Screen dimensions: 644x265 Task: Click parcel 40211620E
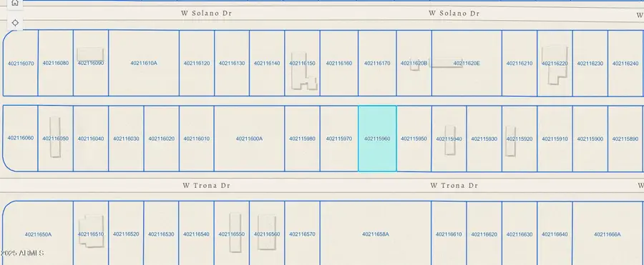tap(467, 63)
